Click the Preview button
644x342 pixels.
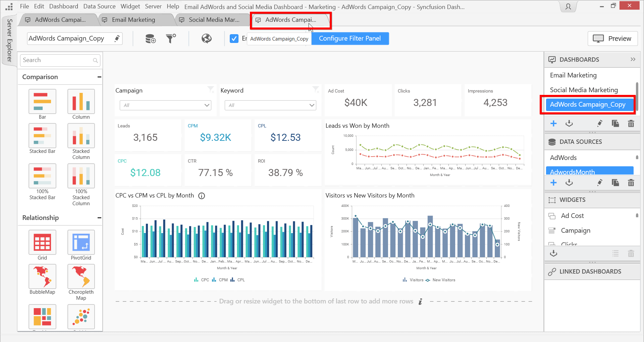click(612, 39)
